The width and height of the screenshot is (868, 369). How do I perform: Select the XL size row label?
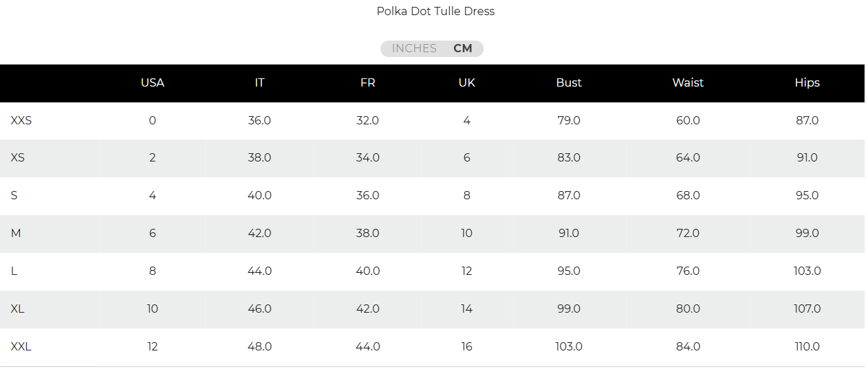17,309
